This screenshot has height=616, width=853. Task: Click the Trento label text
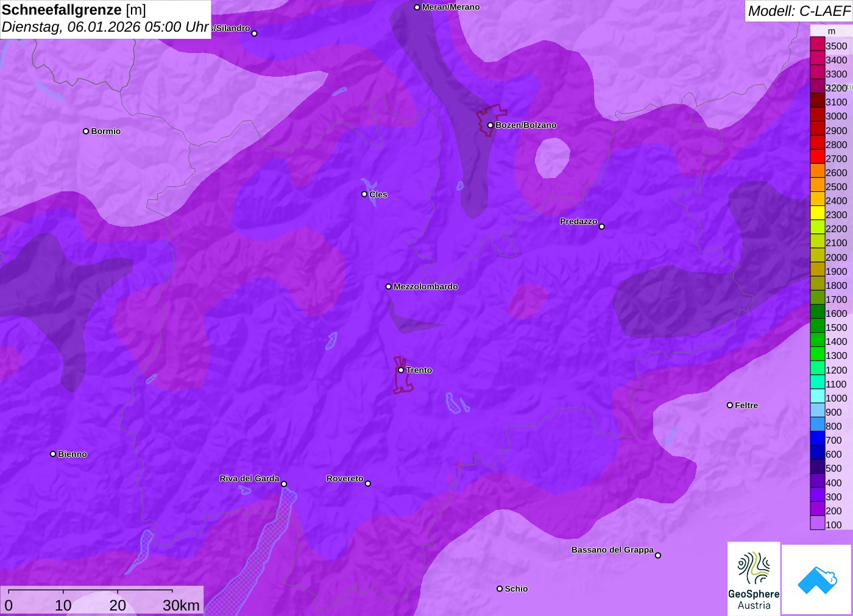point(419,370)
